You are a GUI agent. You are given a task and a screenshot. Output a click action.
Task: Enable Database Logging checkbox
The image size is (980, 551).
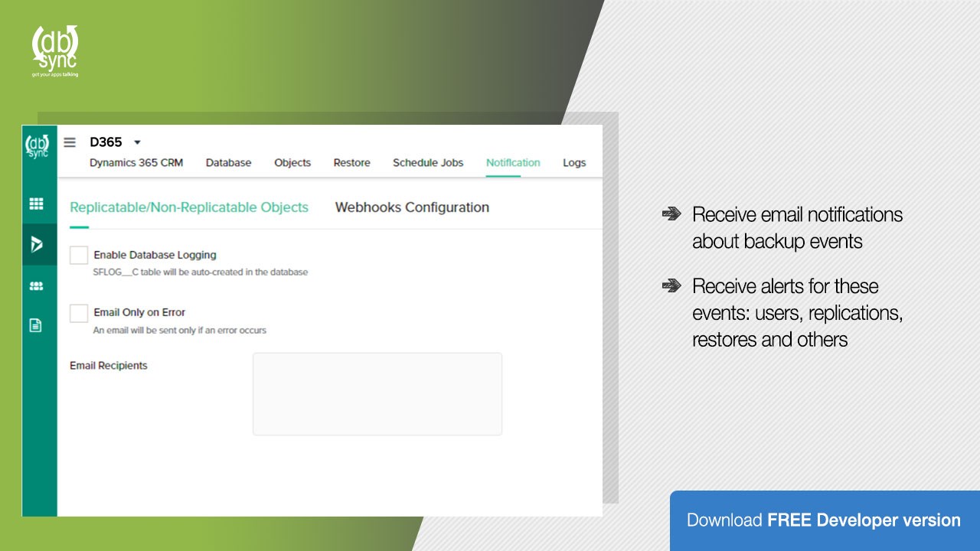79,255
